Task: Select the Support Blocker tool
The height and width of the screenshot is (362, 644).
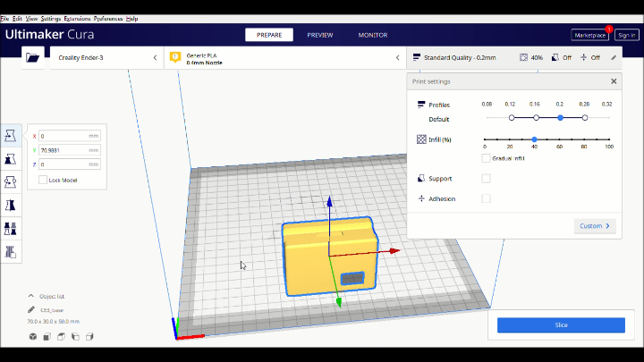Action: tap(10, 251)
